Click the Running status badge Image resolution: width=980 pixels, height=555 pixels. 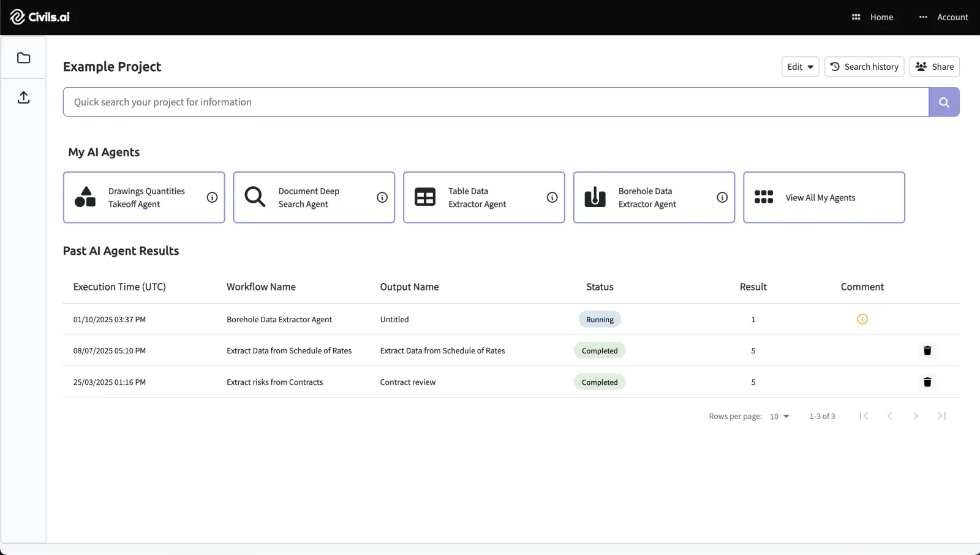coord(600,319)
